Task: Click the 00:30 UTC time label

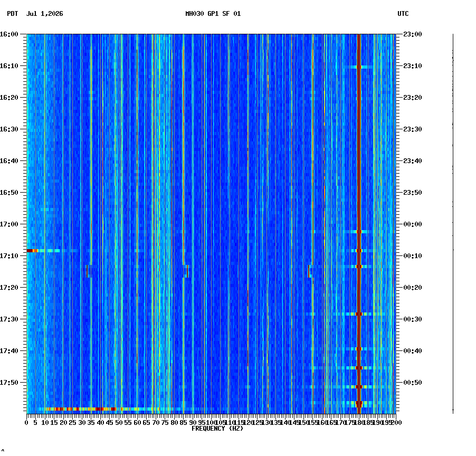Action: point(413,319)
